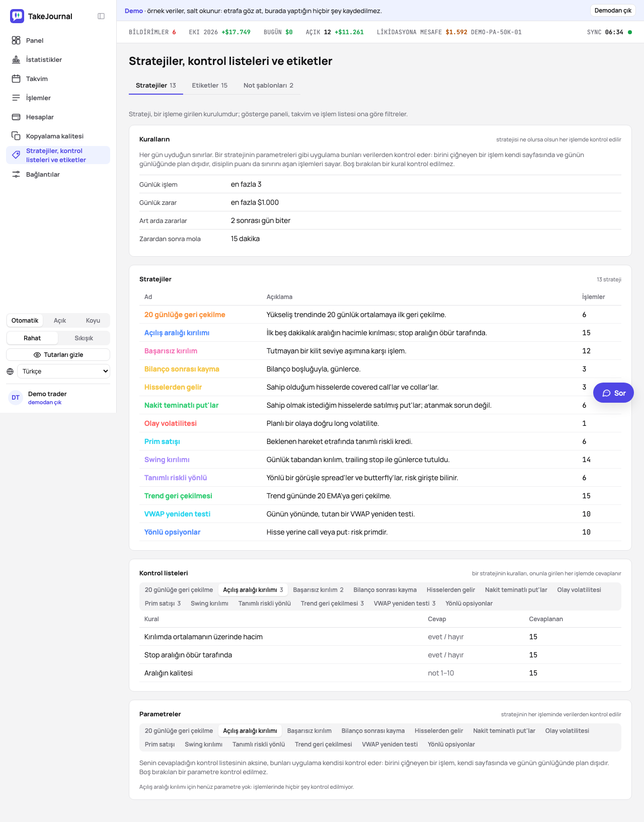Image resolution: width=644 pixels, height=822 pixels.
Task: Select Prim satışı 3 in Kontrol listeleri
Action: (163, 604)
